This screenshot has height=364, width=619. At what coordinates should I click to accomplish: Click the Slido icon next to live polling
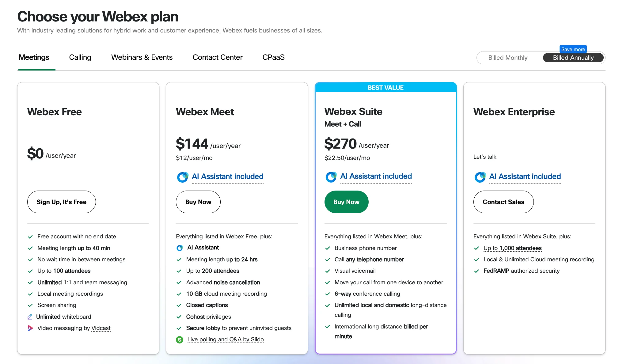click(x=180, y=339)
